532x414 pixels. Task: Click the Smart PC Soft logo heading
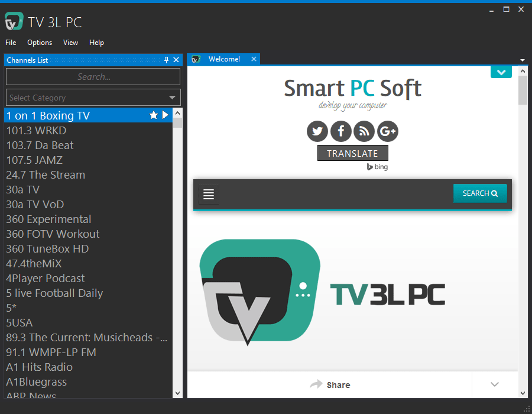(x=352, y=88)
